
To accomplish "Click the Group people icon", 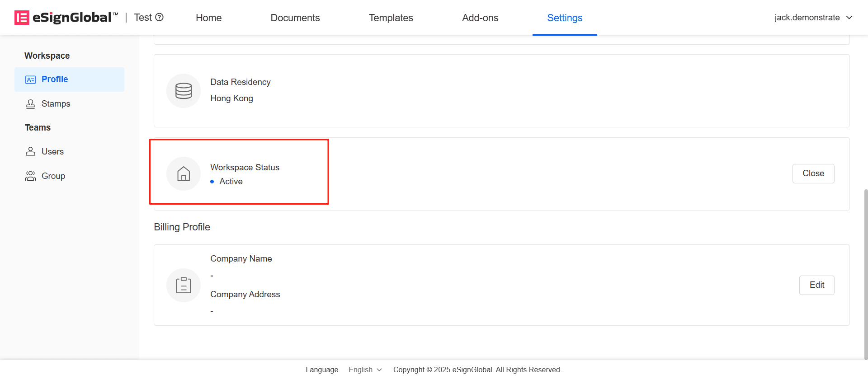I will click(30, 176).
